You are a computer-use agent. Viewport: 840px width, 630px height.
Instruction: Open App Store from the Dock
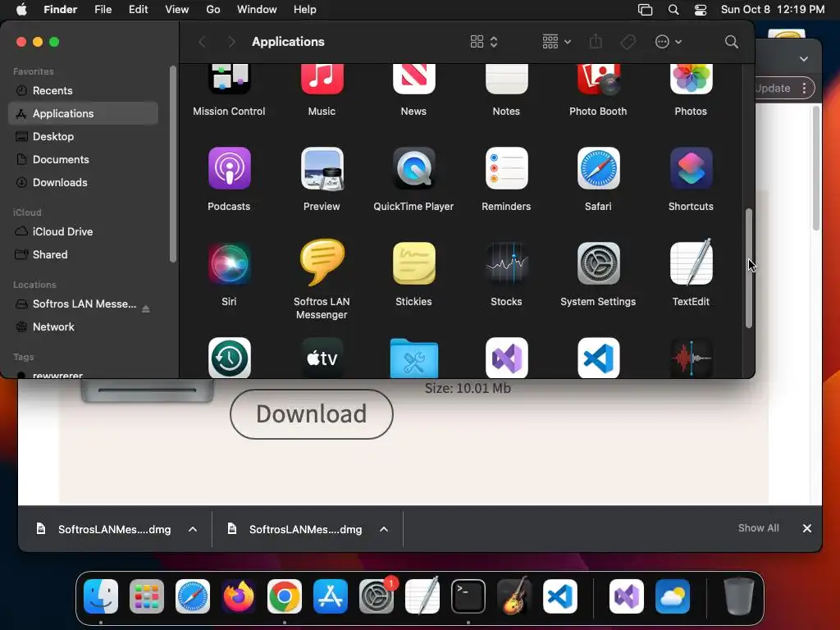[x=331, y=596]
